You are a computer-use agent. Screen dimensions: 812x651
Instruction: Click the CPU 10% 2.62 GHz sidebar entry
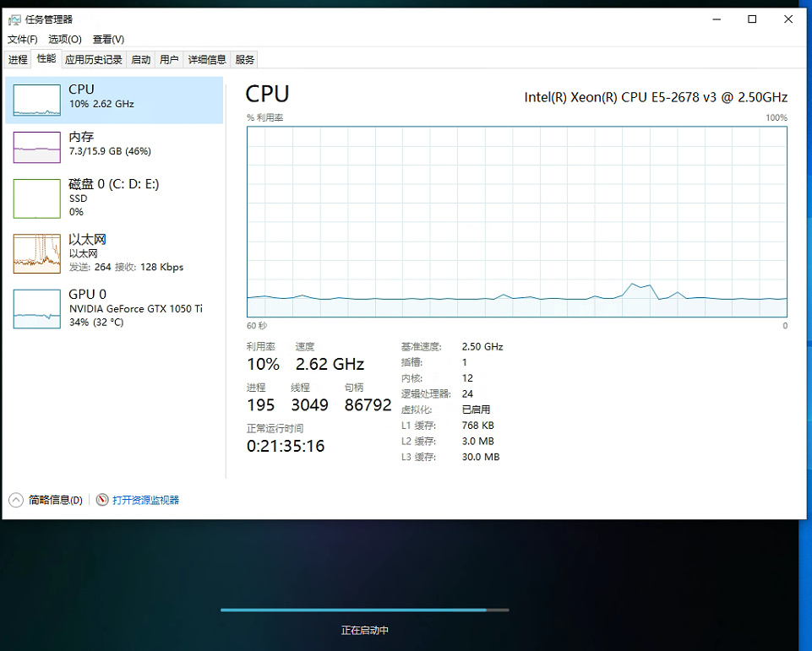click(x=114, y=100)
